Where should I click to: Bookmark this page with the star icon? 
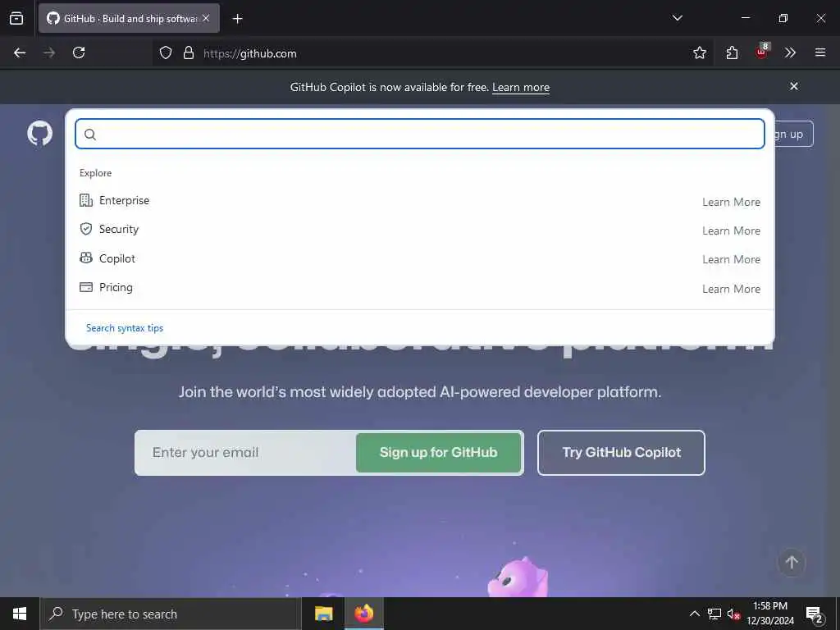pyautogui.click(x=699, y=52)
